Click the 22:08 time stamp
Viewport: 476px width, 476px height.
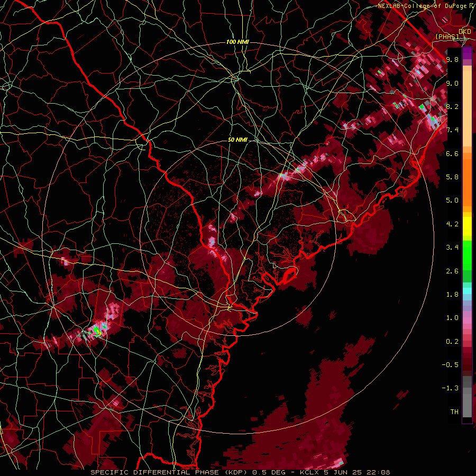pos(379,472)
